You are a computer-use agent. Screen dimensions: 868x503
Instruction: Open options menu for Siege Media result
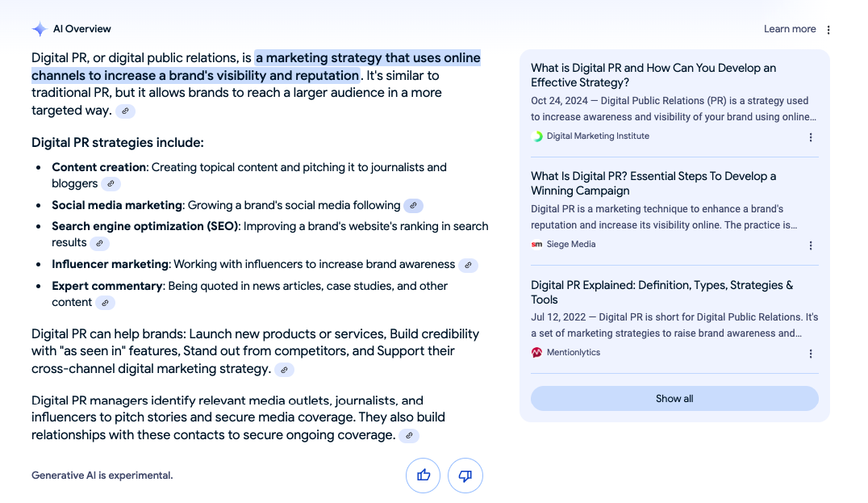(x=811, y=245)
